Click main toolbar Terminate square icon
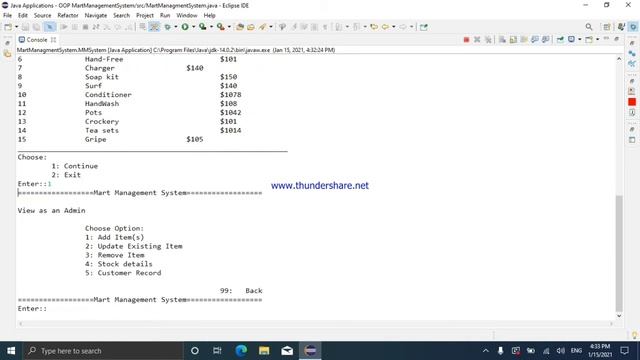Image resolution: width=640 pixels, height=360 pixels. (85, 27)
